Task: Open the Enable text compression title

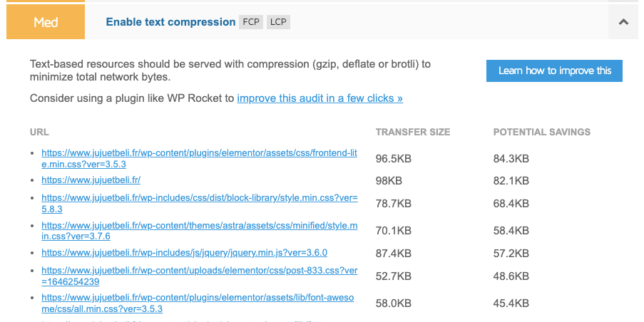Action: click(x=170, y=22)
